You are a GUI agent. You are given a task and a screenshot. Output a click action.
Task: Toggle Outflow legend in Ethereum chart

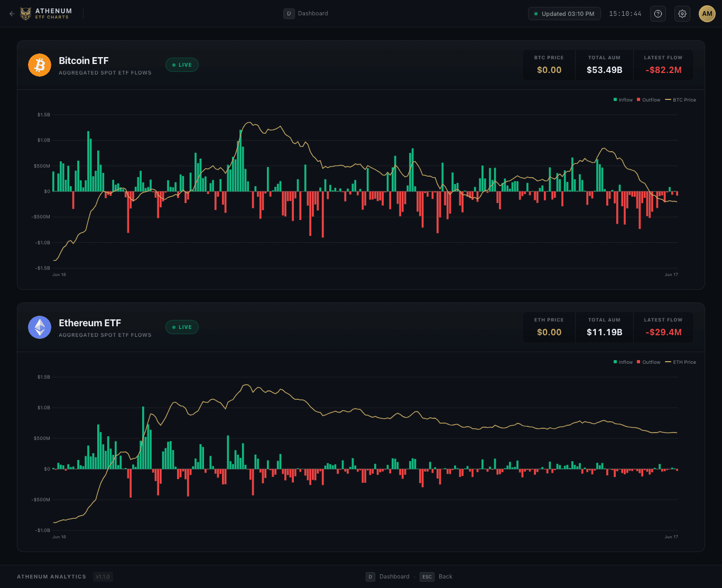649,362
